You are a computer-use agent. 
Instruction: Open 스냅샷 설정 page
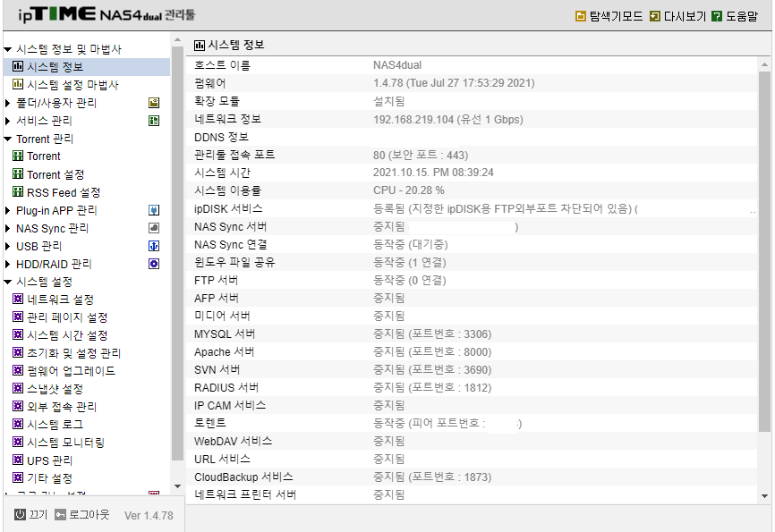(x=55, y=389)
